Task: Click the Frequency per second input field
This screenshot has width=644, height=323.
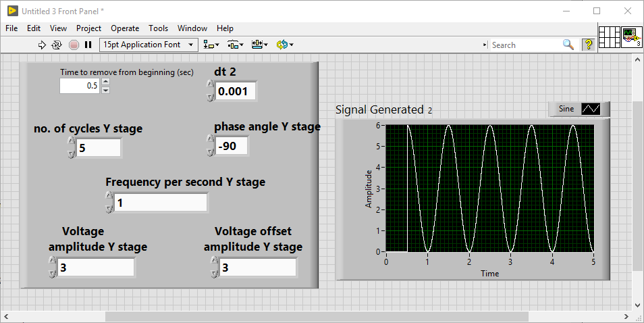Action: [x=161, y=203]
